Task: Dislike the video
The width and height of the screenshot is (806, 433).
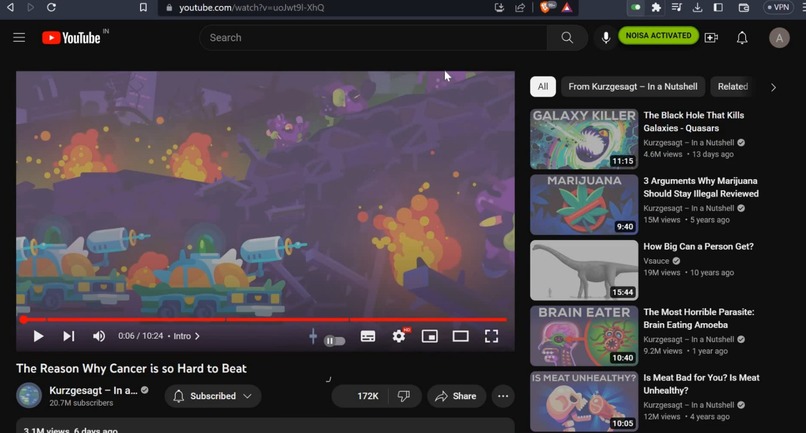Action: point(405,396)
